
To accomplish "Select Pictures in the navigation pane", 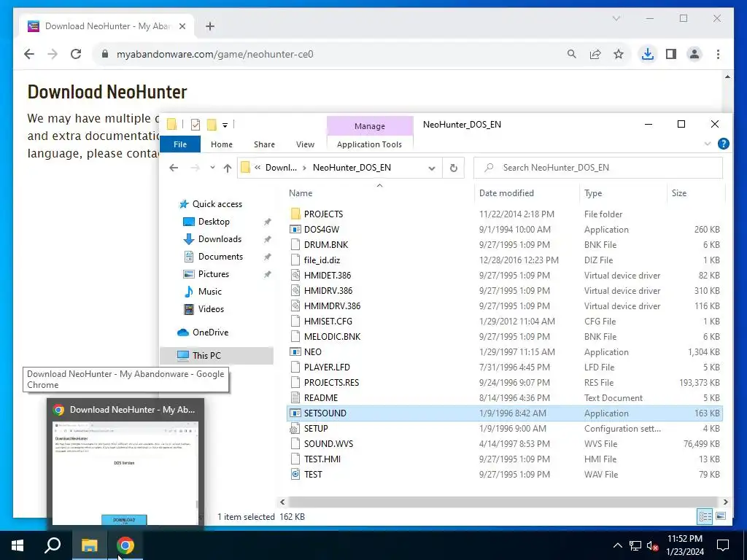I will coord(214,274).
